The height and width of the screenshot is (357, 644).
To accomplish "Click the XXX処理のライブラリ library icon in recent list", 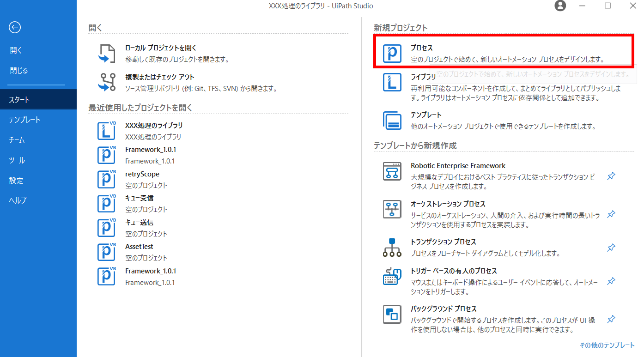I will (x=107, y=131).
